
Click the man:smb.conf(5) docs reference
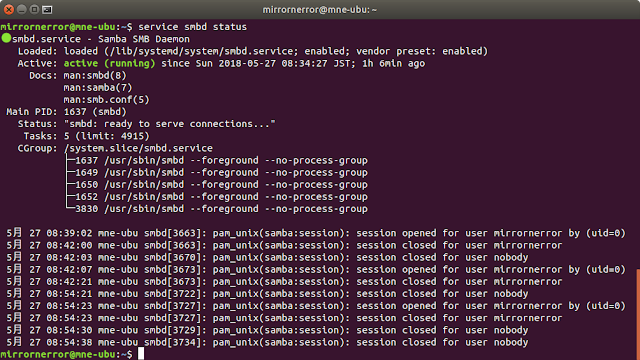coord(107,100)
